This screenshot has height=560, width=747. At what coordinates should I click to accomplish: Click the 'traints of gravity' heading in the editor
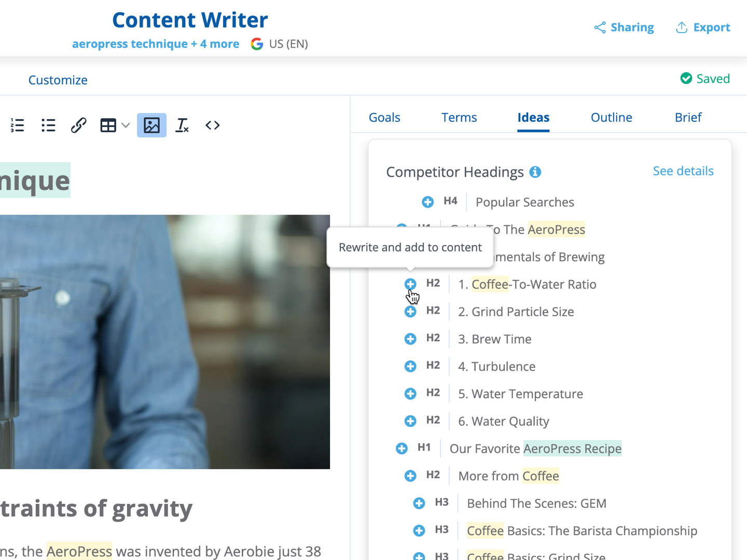click(96, 509)
